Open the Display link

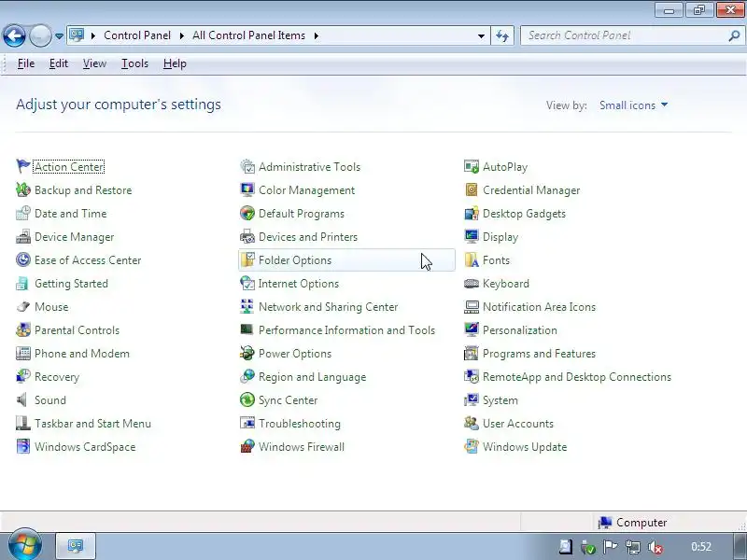(x=500, y=237)
